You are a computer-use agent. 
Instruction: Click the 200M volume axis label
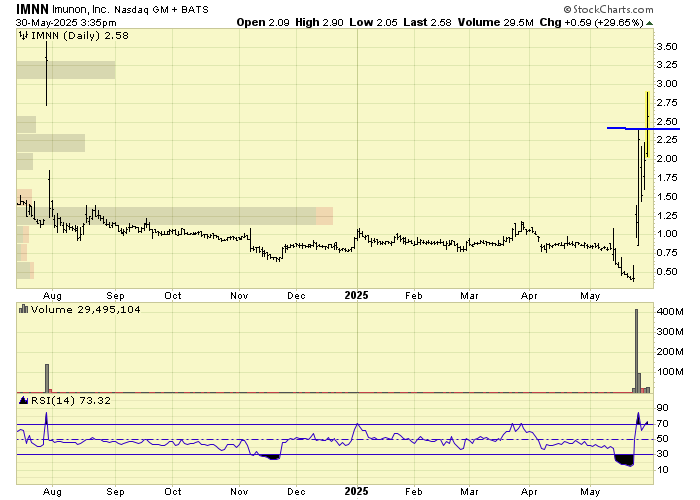click(670, 352)
